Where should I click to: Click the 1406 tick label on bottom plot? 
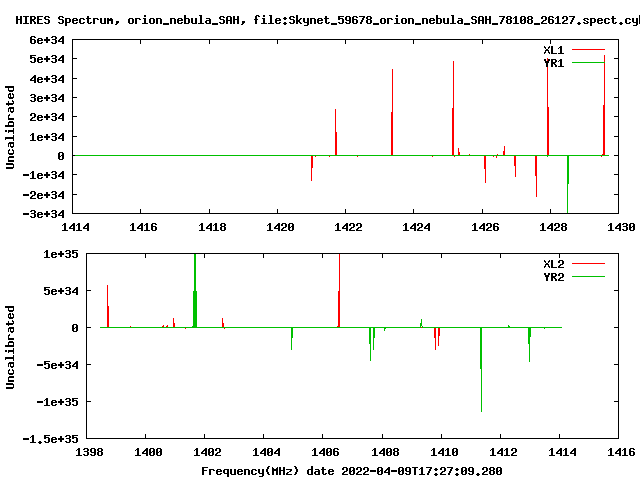pos(325,452)
